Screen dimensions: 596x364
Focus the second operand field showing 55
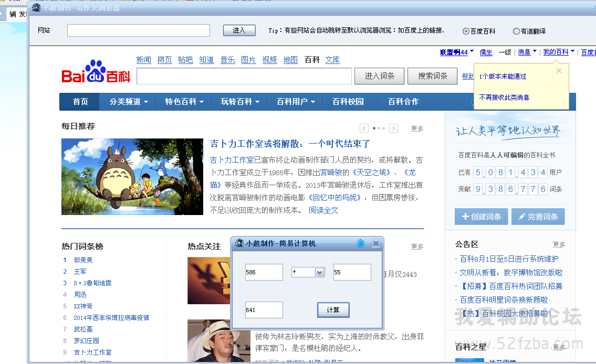coord(352,272)
